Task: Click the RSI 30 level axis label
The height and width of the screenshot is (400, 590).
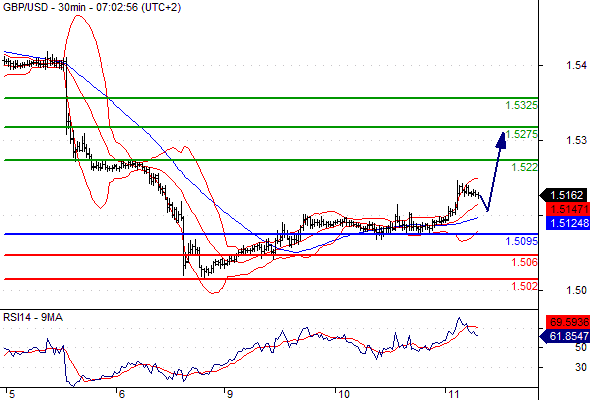Action: [581, 367]
